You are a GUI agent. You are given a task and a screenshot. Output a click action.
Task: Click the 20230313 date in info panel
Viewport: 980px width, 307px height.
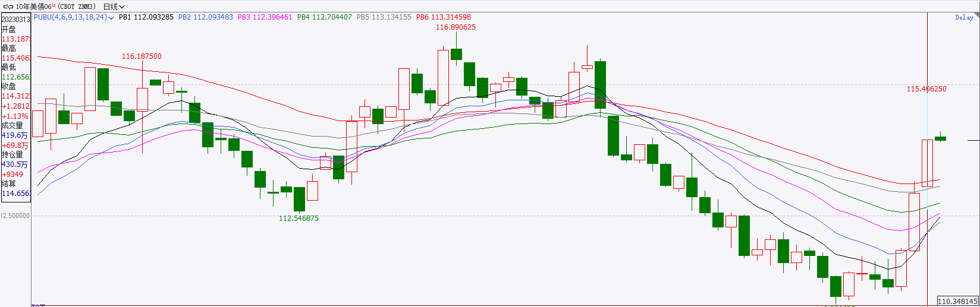click(x=15, y=20)
